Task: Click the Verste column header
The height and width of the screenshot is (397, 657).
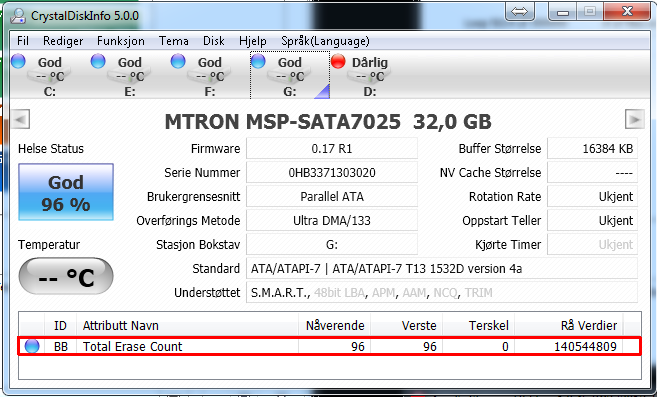Action: 406,325
